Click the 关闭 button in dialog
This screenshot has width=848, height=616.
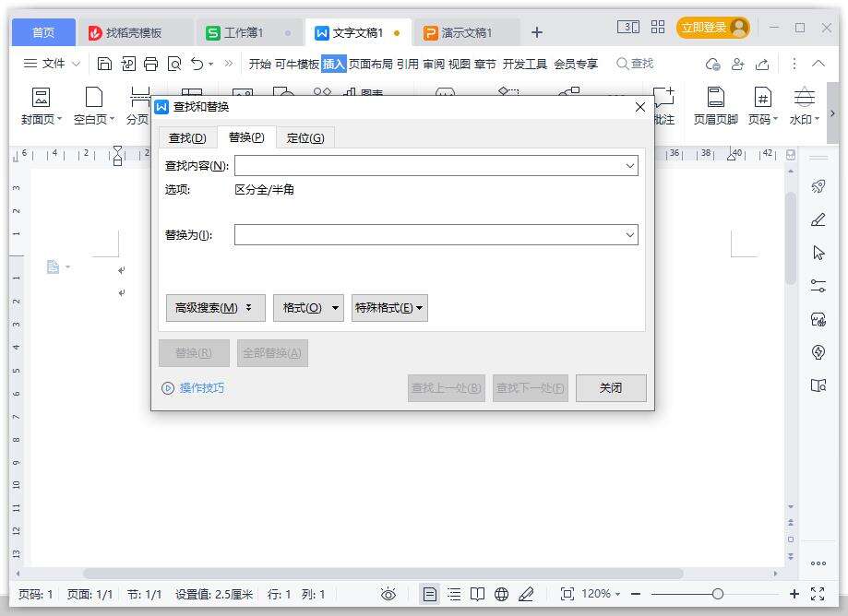[611, 388]
